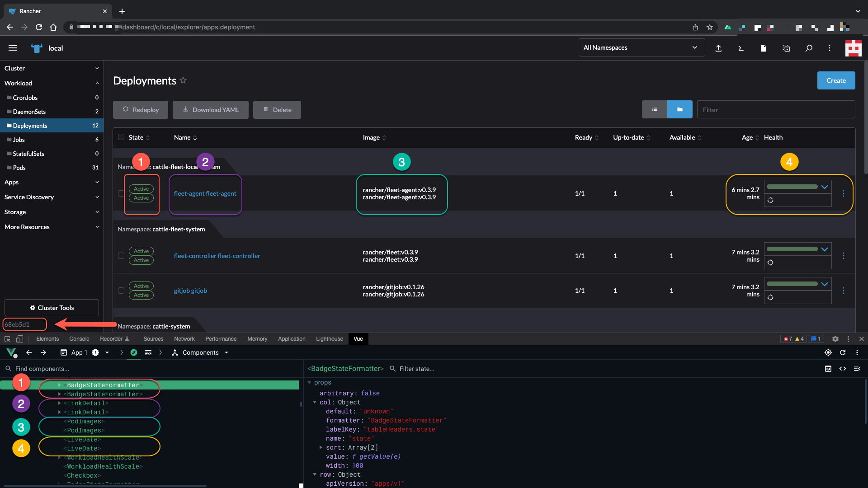Image resolution: width=868 pixels, height=488 pixels.
Task: Open the Rancher resource search icon
Action: (809, 48)
